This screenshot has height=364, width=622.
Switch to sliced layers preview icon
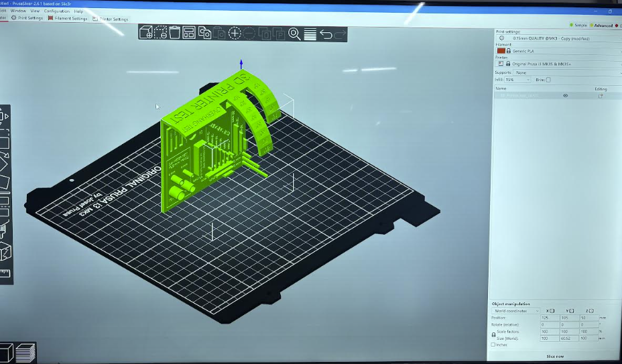[25, 353]
